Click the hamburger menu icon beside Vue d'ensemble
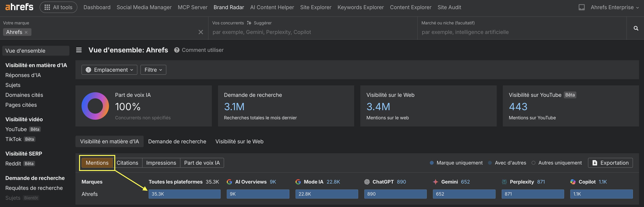Screen dimensions: 644x207 pos(79,50)
